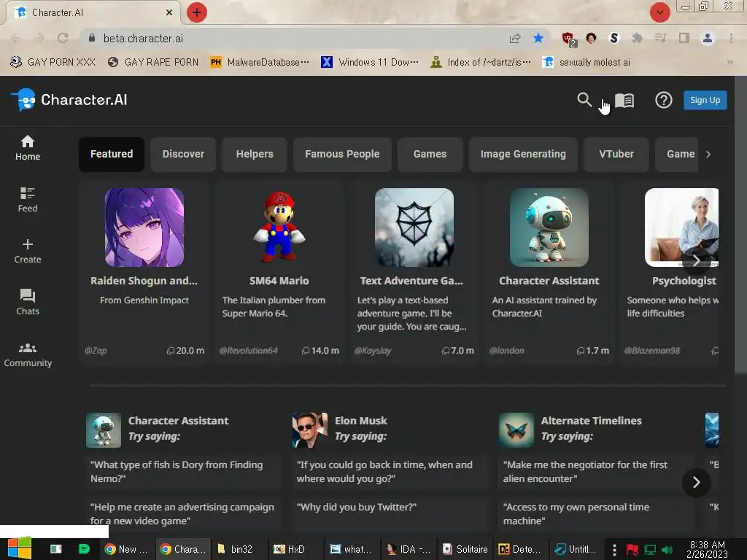Open the MalwareDatabase bookmark

point(260,62)
